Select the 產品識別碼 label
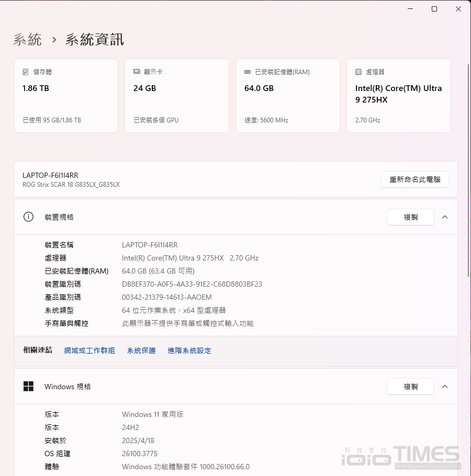 63,297
